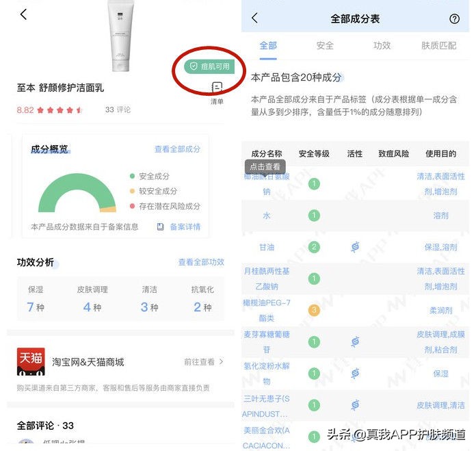This screenshot has height=451, width=476.
Task: Go back from the product detail page
Action: coord(23,14)
